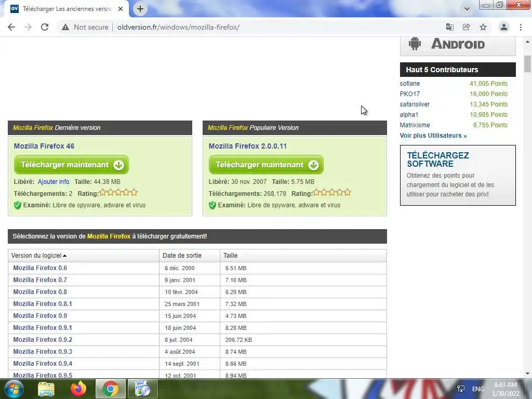Viewport: 532px width, 399px height.
Task: Close the Télécharger Les anciennes tab
Action: point(121,9)
